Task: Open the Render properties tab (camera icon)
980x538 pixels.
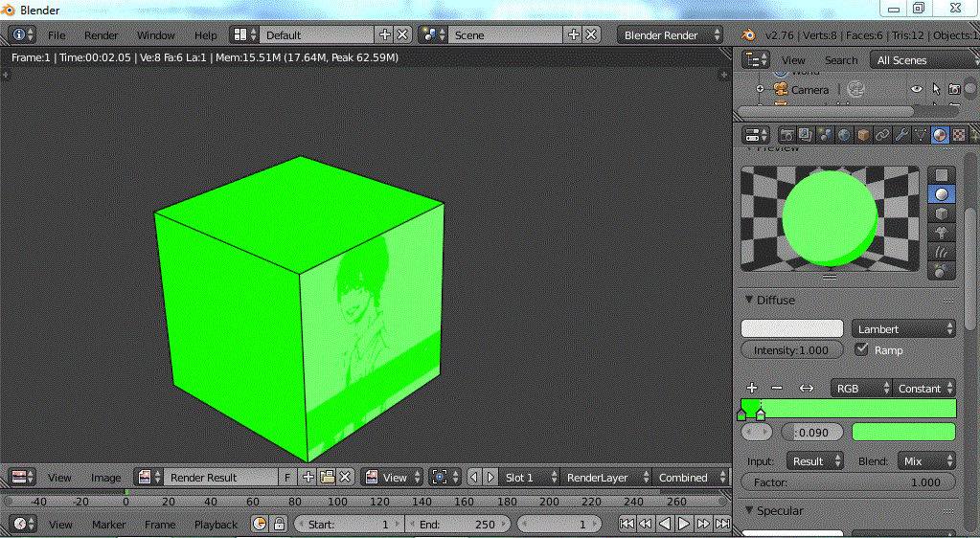Action: [x=786, y=135]
